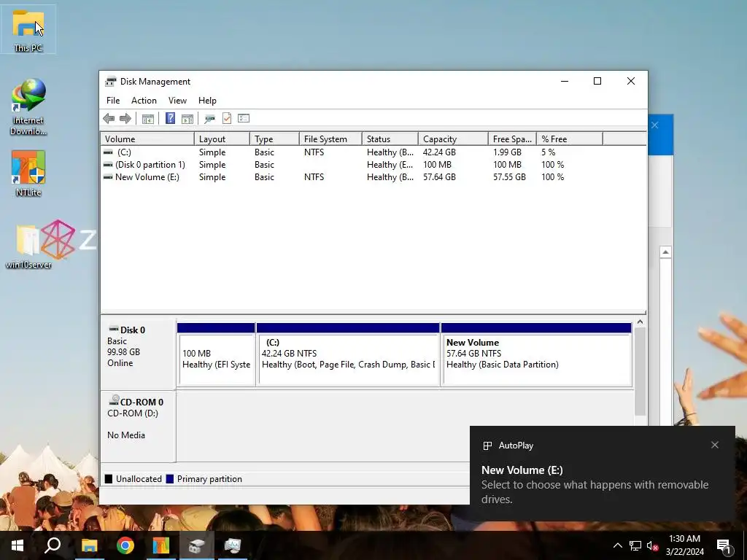747x560 pixels.
Task: Open This PC desktop icon
Action: [x=28, y=29]
